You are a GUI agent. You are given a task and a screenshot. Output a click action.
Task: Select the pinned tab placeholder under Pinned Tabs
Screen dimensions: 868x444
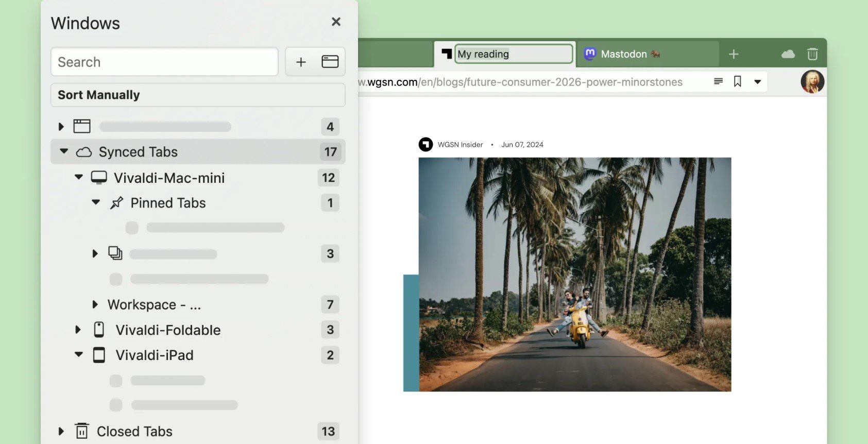(x=205, y=228)
